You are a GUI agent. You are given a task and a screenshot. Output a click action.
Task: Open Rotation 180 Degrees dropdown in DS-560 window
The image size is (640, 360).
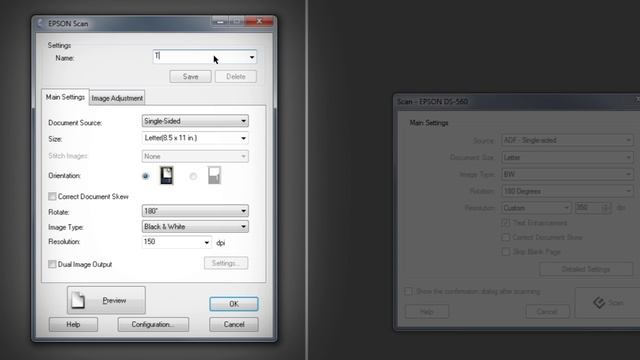567,191
